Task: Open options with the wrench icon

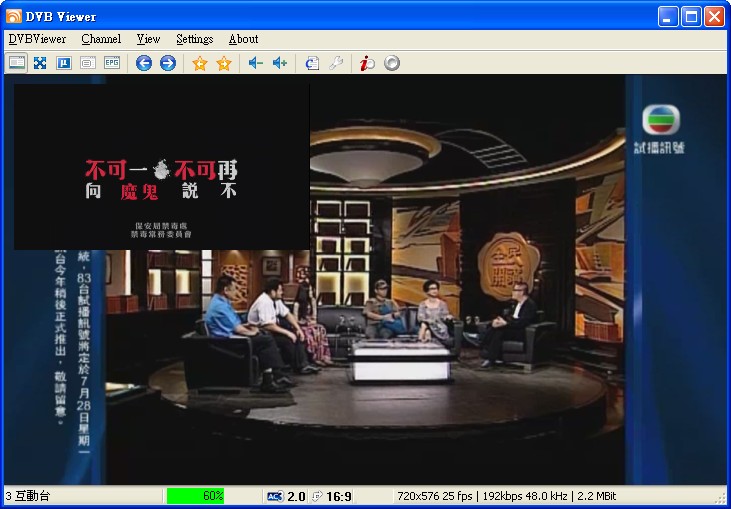Action: tap(336, 63)
